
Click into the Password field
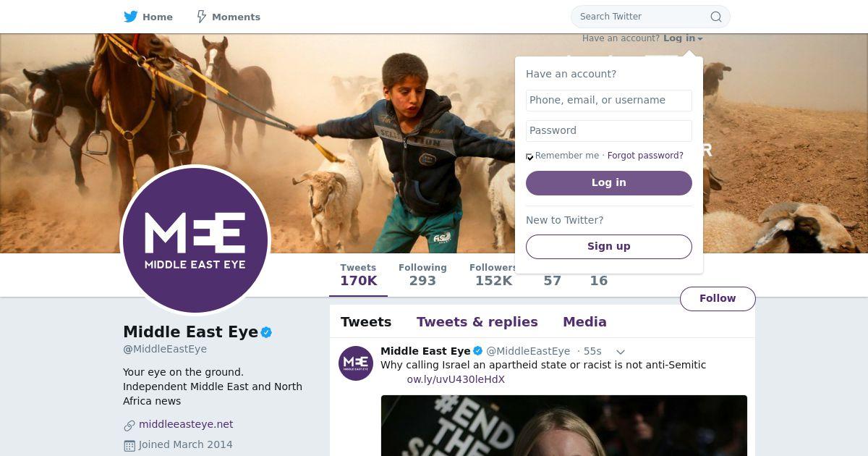click(x=608, y=131)
